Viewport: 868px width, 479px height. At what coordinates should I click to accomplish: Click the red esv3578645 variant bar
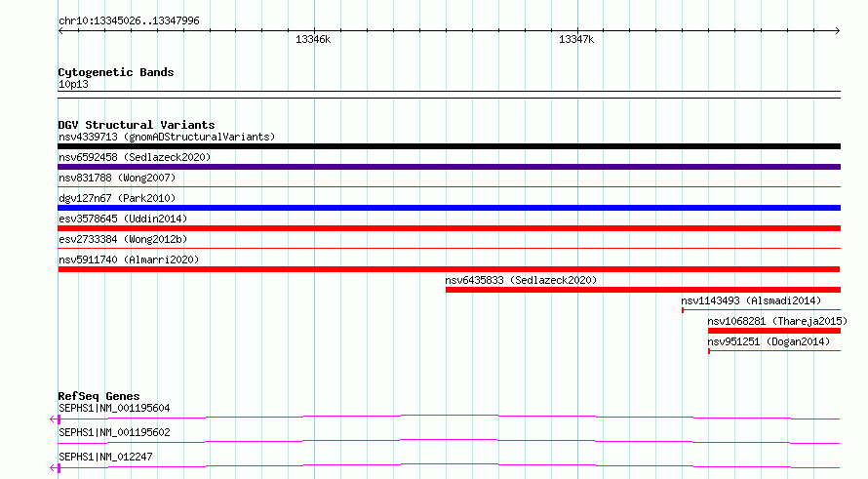(449, 228)
